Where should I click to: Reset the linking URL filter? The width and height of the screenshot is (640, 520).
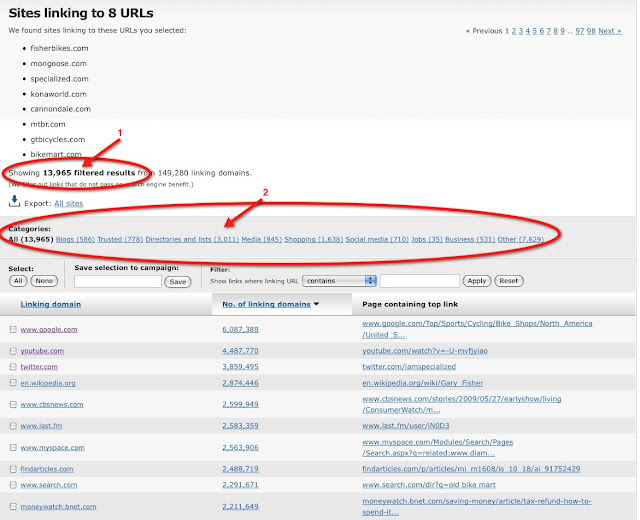click(509, 281)
